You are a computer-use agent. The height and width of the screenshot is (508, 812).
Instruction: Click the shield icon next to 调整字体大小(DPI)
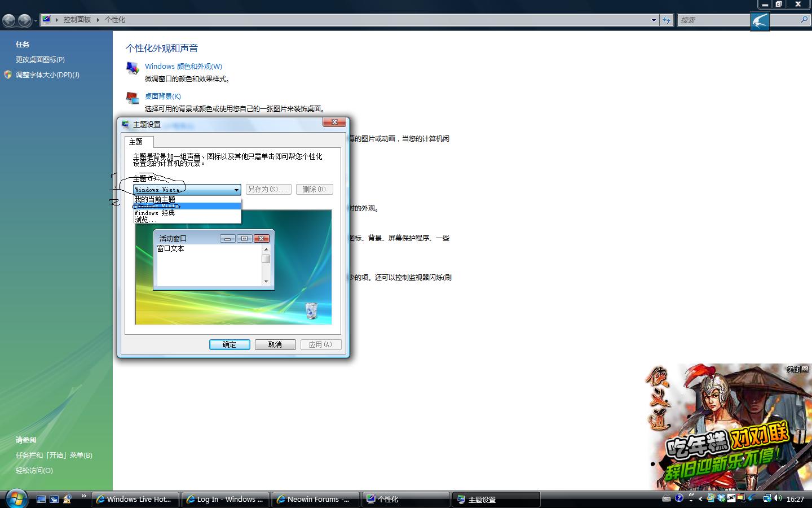(8, 75)
